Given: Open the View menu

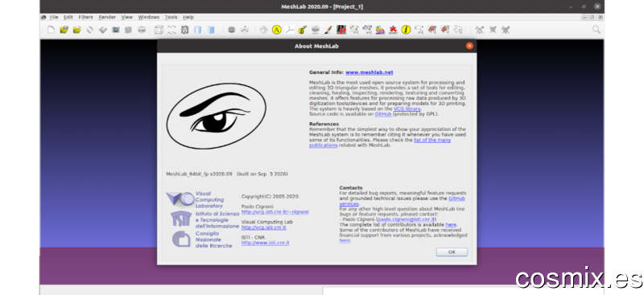Looking at the screenshot, I should point(127,17).
